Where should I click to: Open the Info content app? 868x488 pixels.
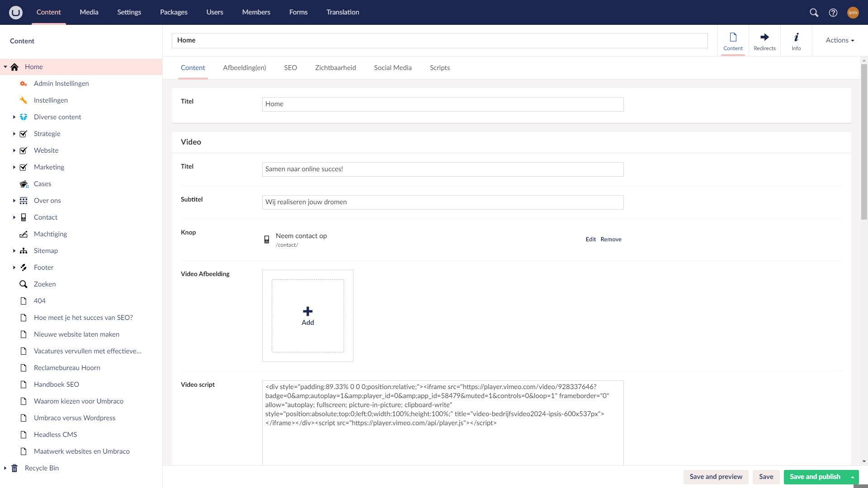click(796, 41)
